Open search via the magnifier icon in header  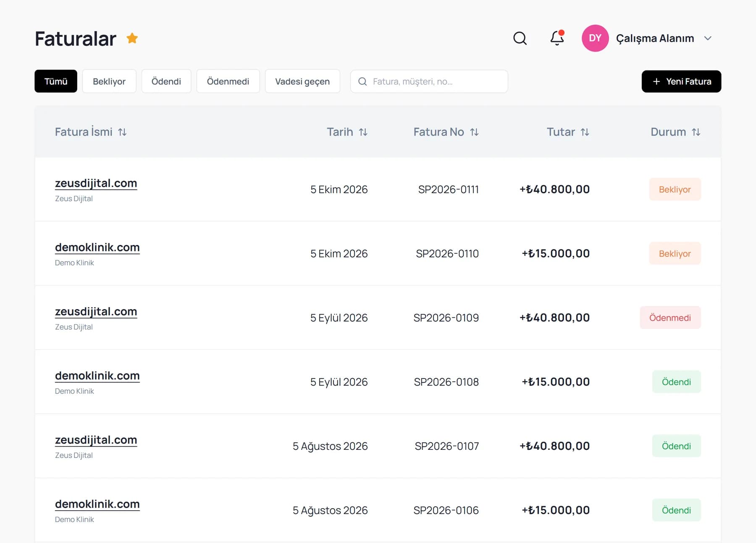[x=520, y=38]
